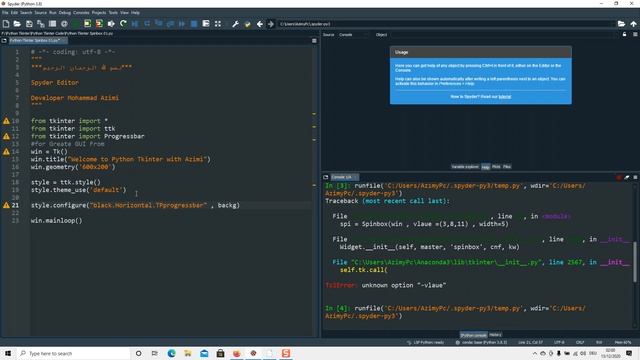Viewport: 640px width, 360px height.
Task: Open Microsoft Edge from taskbar
Action: tap(171, 353)
